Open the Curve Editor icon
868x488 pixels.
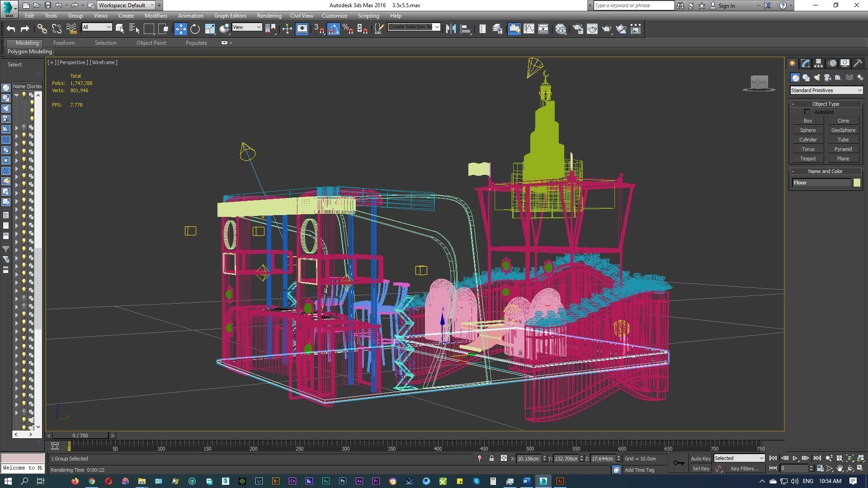coord(528,29)
